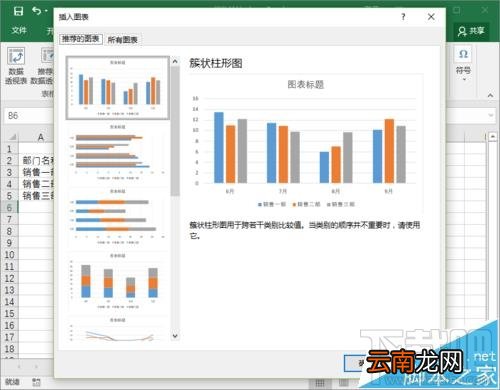Click cell A2 with department name text

pos(36,161)
